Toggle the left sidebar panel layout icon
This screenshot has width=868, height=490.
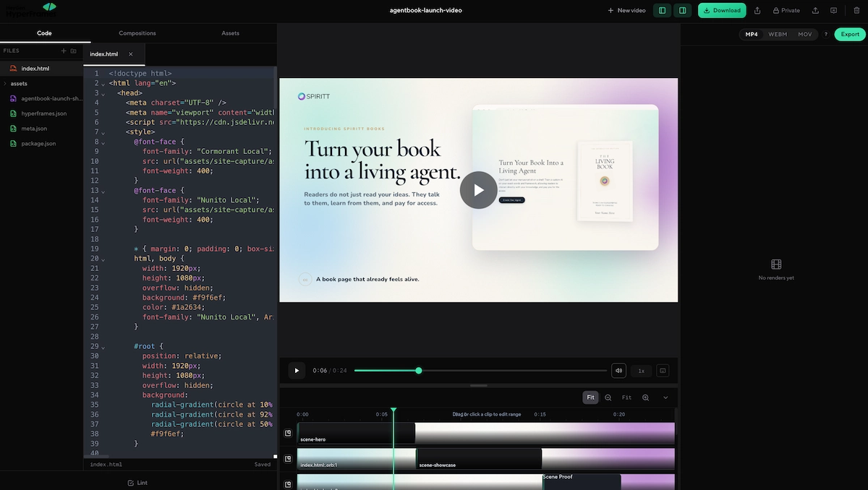(662, 10)
